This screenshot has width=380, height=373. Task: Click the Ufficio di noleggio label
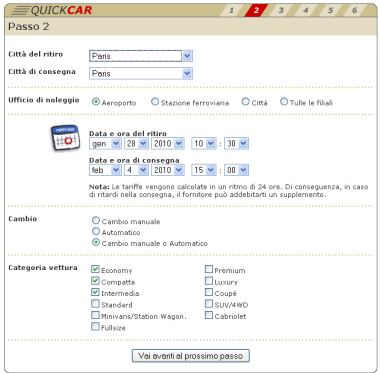coord(44,100)
